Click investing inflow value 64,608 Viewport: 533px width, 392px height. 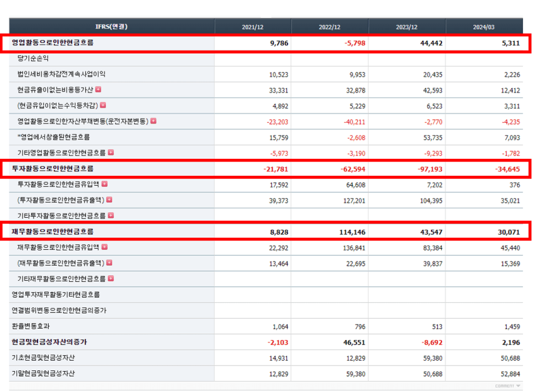355,185
